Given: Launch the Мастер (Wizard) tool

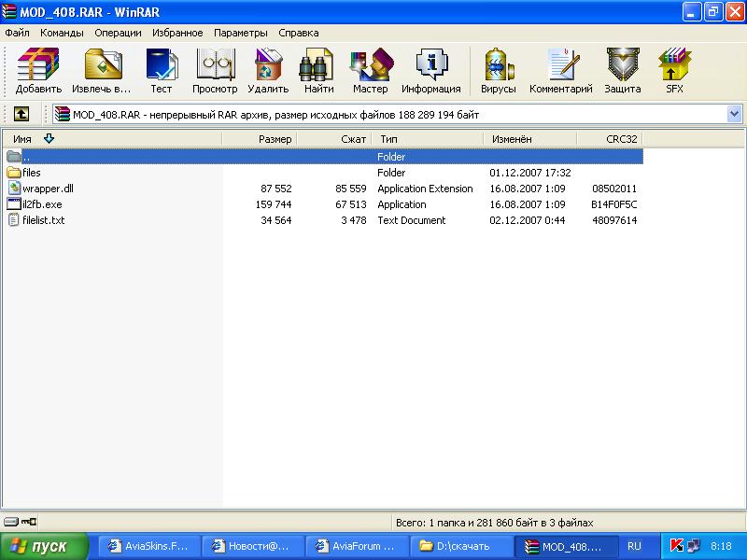Looking at the screenshot, I should pyautogui.click(x=370, y=71).
